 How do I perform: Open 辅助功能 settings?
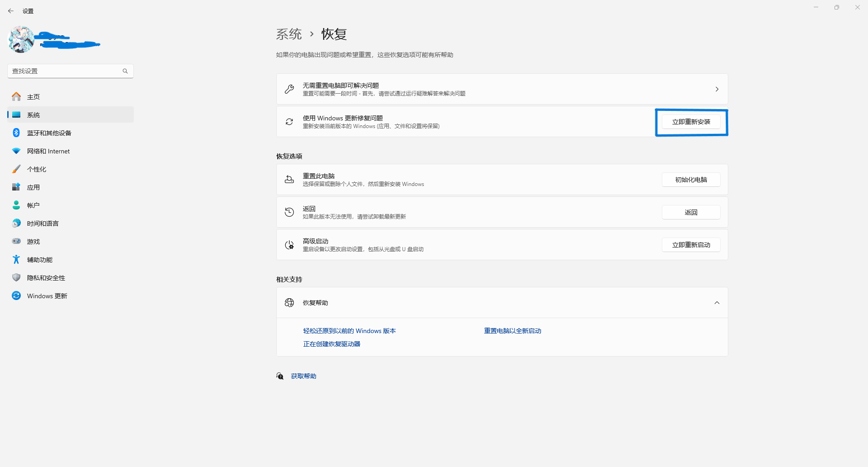tap(71, 259)
